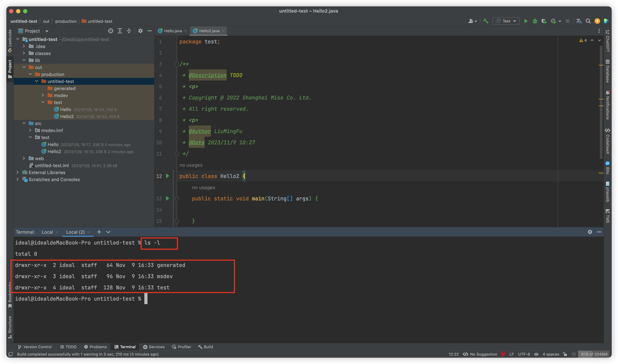Add a new terminal session tab
The width and height of the screenshot is (618, 364).
99,232
